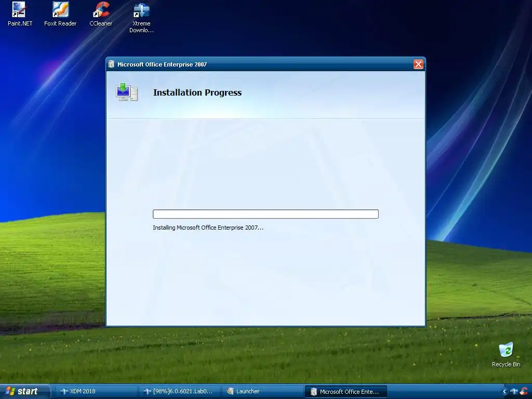
Task: Select Microsoft Office Enterprise taskbar button
Action: coord(345,392)
